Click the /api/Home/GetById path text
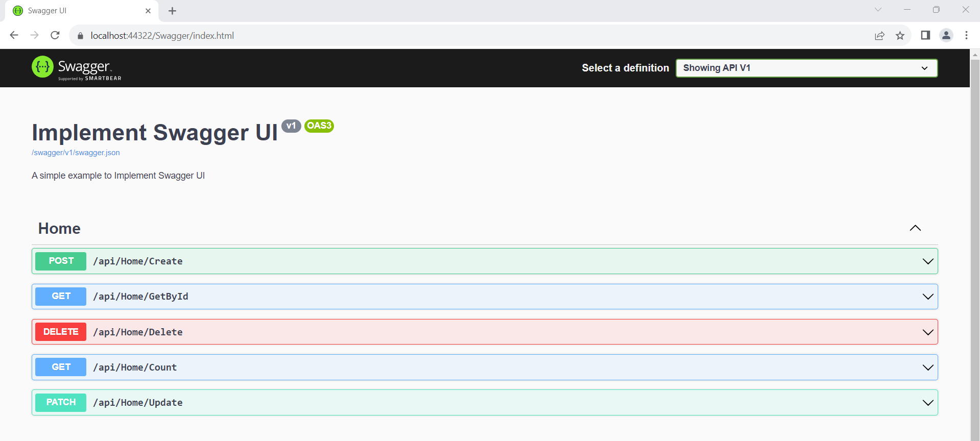This screenshot has height=441, width=980. (x=140, y=297)
